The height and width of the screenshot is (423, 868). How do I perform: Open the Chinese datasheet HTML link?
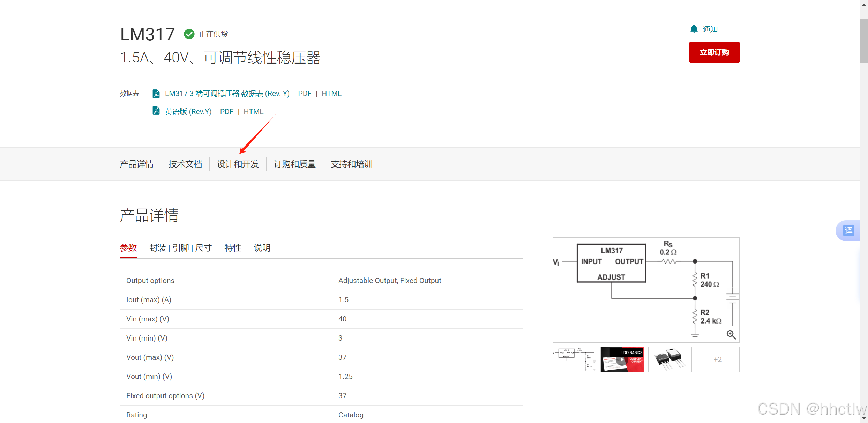pyautogui.click(x=331, y=94)
